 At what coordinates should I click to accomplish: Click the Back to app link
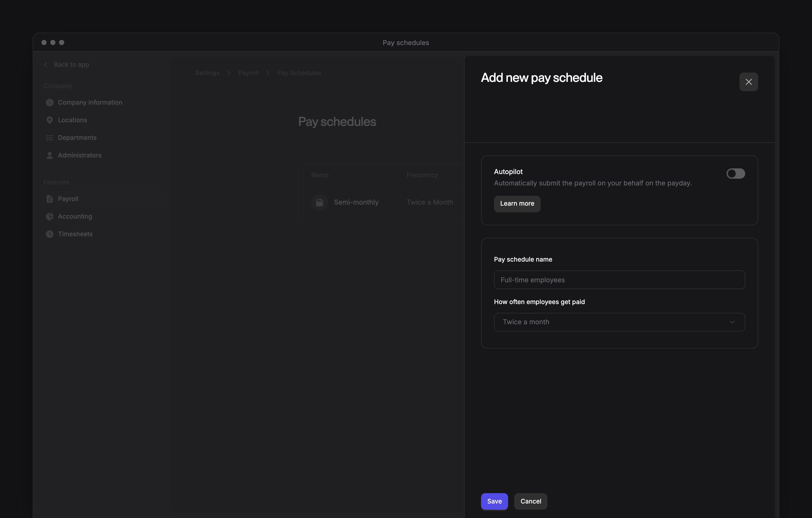coord(71,65)
